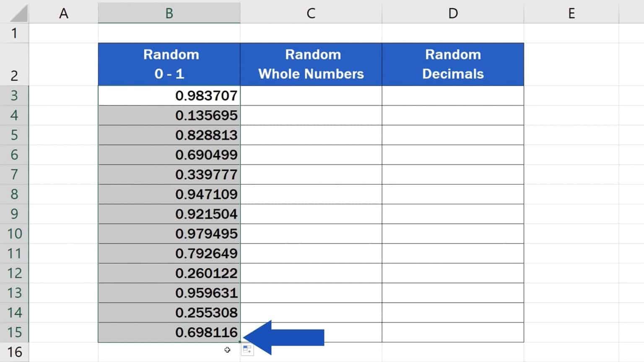Select row 10 header
This screenshot has height=362, width=644.
coord(14,233)
